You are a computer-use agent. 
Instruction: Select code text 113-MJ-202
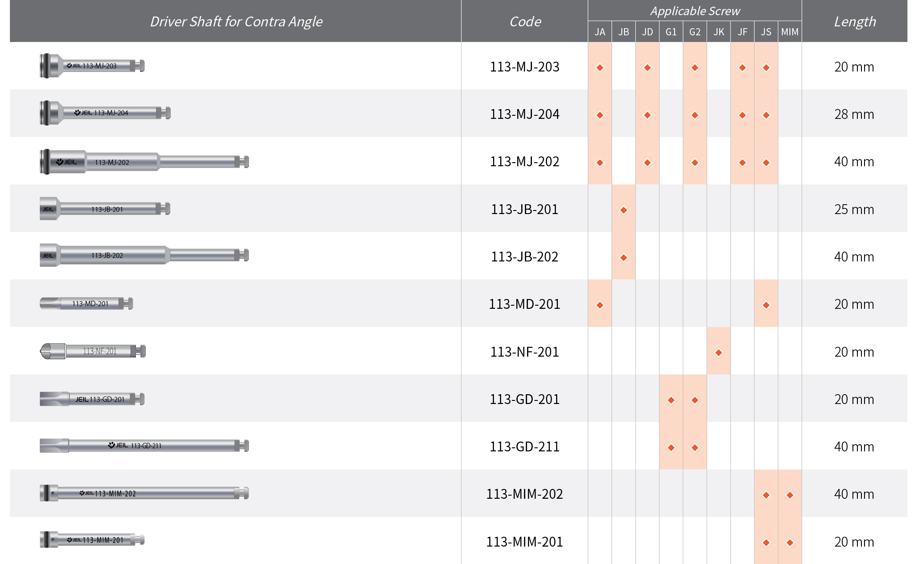tap(524, 162)
